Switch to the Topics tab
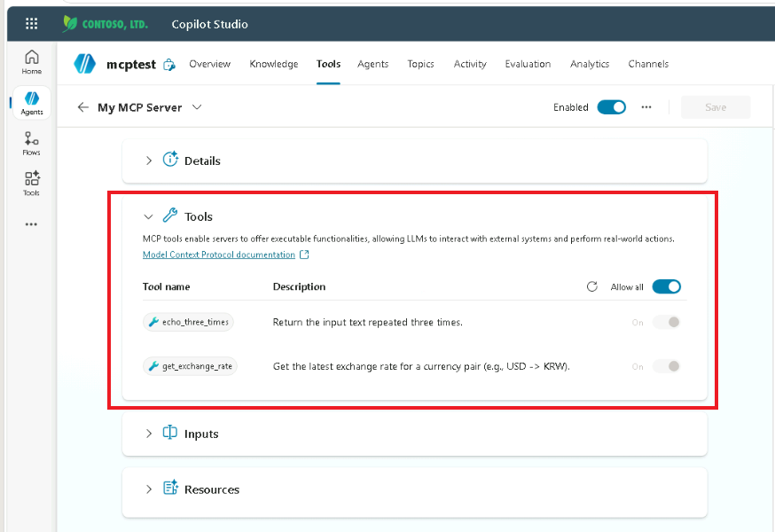 click(x=420, y=64)
